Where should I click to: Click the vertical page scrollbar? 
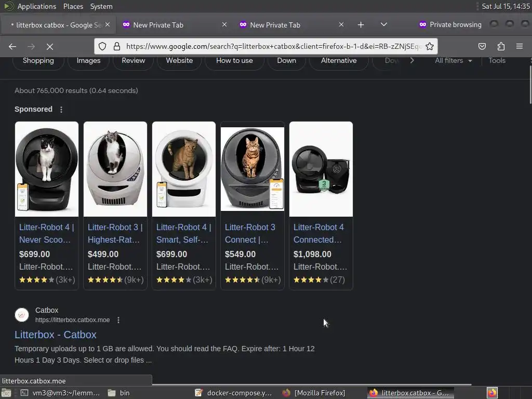(x=530, y=85)
